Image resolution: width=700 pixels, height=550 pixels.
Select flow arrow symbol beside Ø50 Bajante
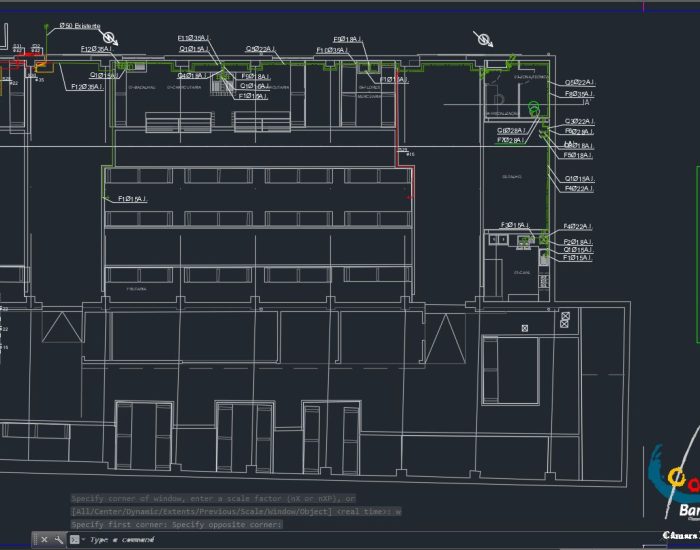point(109,39)
